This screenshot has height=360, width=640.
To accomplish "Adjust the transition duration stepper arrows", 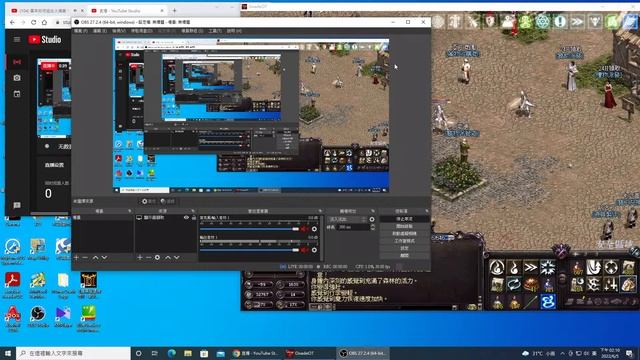I will pos(372,227).
